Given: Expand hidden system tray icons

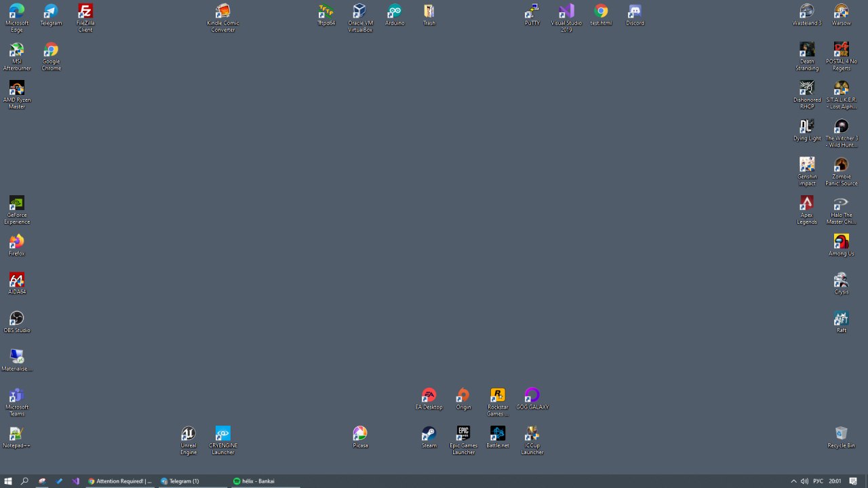Looking at the screenshot, I should 793,481.
